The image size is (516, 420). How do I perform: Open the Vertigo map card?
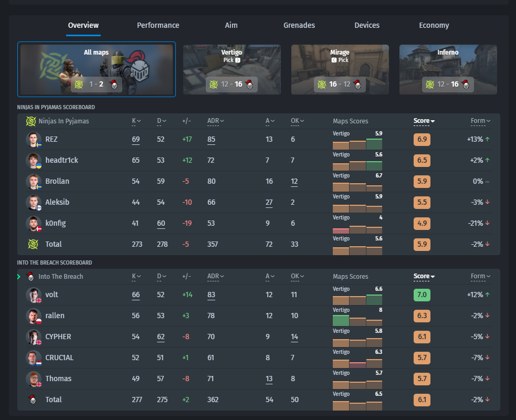click(232, 69)
